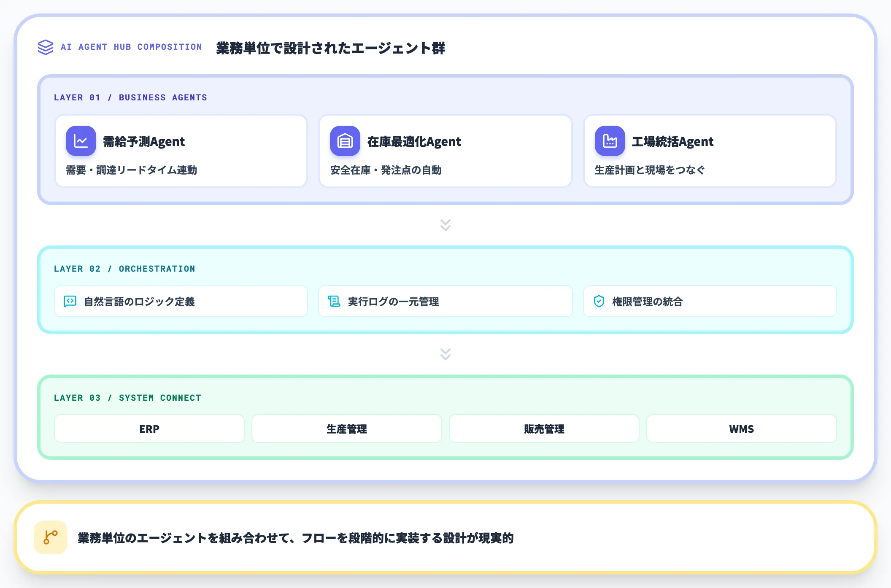The height and width of the screenshot is (588, 891).
Task: Click the 権限管理の統合 item
Action: (710, 301)
